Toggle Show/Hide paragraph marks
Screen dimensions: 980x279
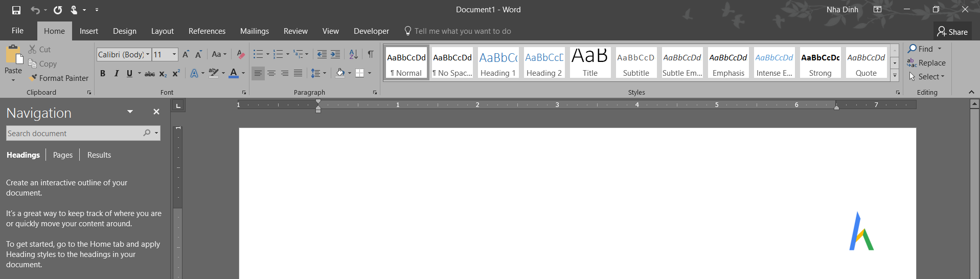pyautogui.click(x=371, y=54)
